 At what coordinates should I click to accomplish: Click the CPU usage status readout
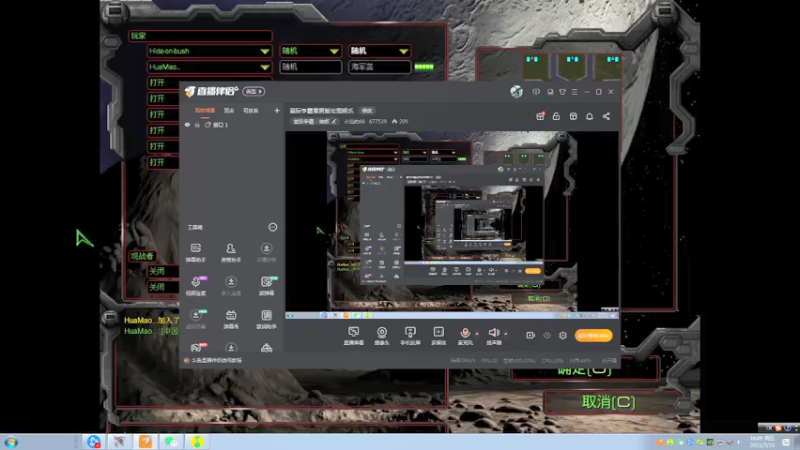553,361
